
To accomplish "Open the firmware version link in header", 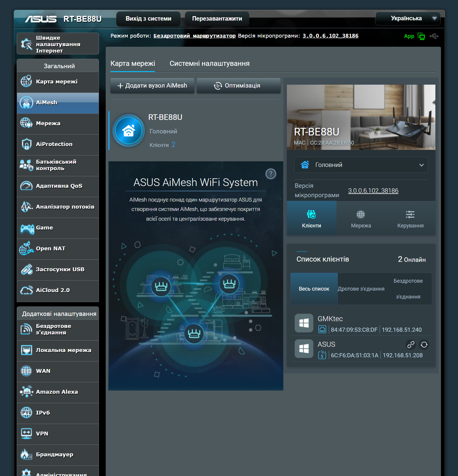I will click(331, 36).
